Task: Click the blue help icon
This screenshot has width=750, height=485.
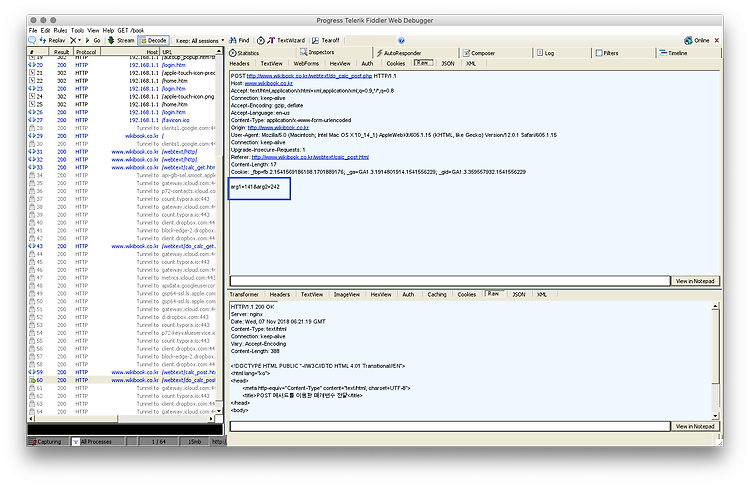Action: click(401, 41)
